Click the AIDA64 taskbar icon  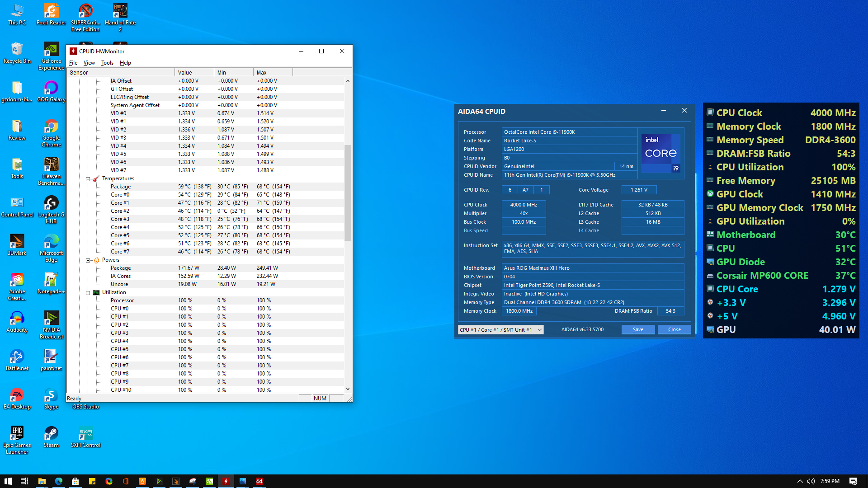pyautogui.click(x=259, y=481)
